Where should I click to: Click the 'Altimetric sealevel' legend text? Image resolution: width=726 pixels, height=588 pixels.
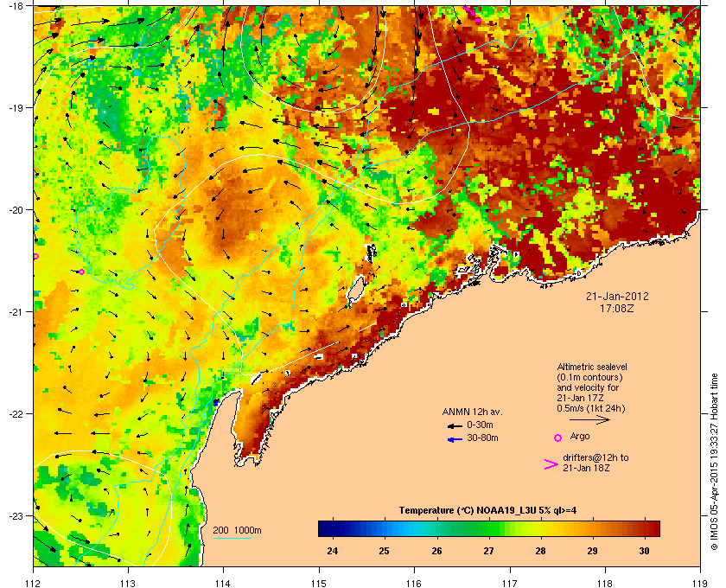[592, 367]
